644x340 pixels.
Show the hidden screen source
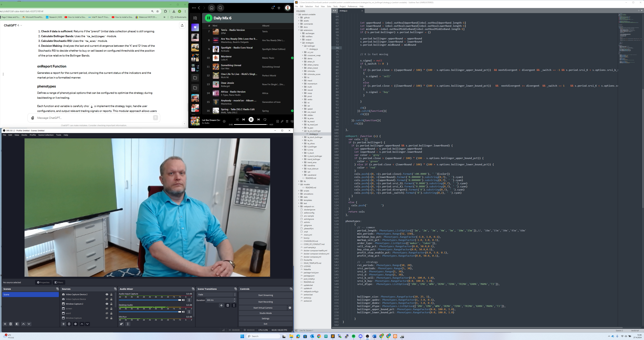pos(107,309)
